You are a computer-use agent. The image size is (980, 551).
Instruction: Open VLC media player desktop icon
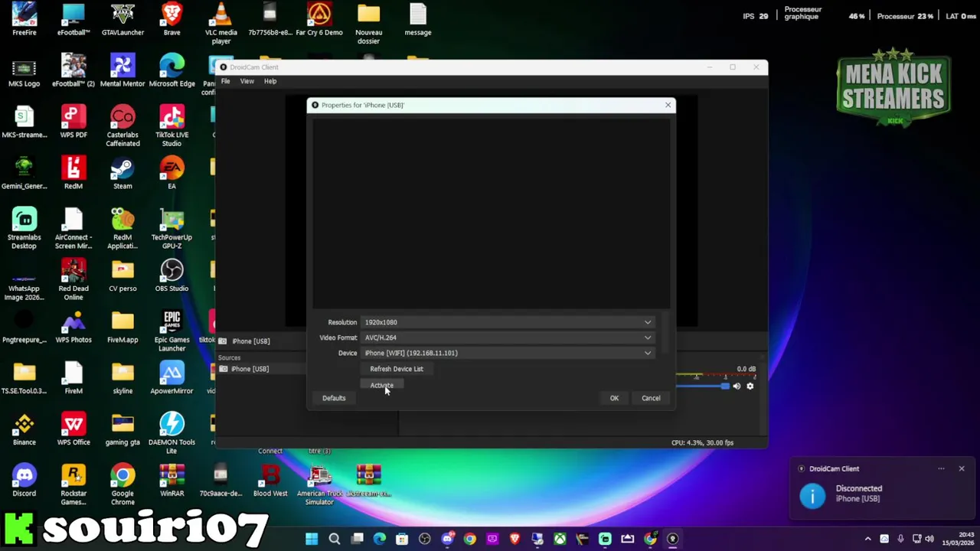[221, 23]
